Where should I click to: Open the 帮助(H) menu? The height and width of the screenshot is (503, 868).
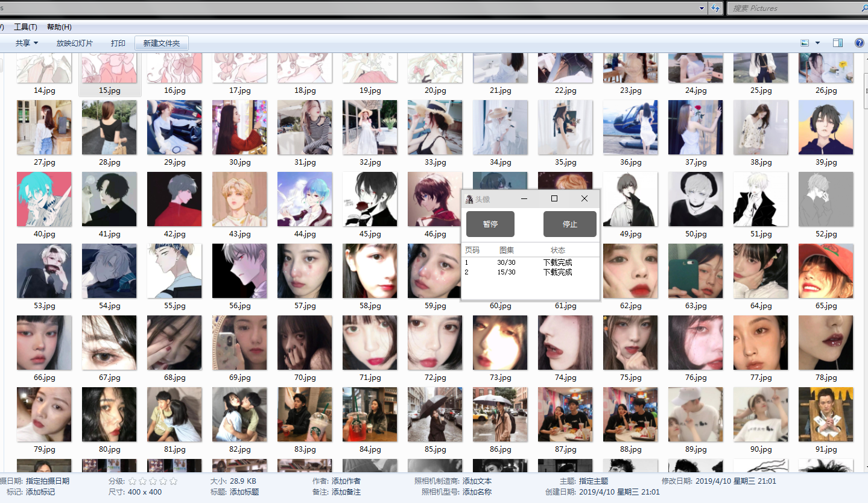click(x=59, y=27)
